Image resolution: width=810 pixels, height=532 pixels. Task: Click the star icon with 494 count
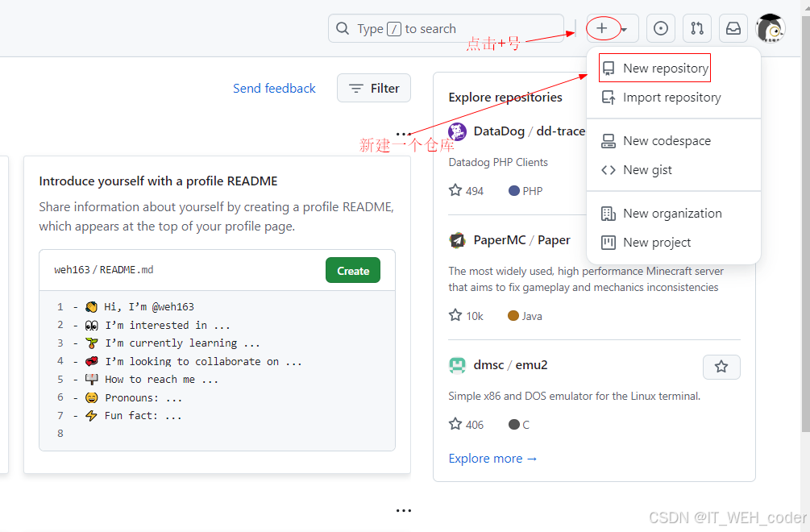click(x=455, y=190)
